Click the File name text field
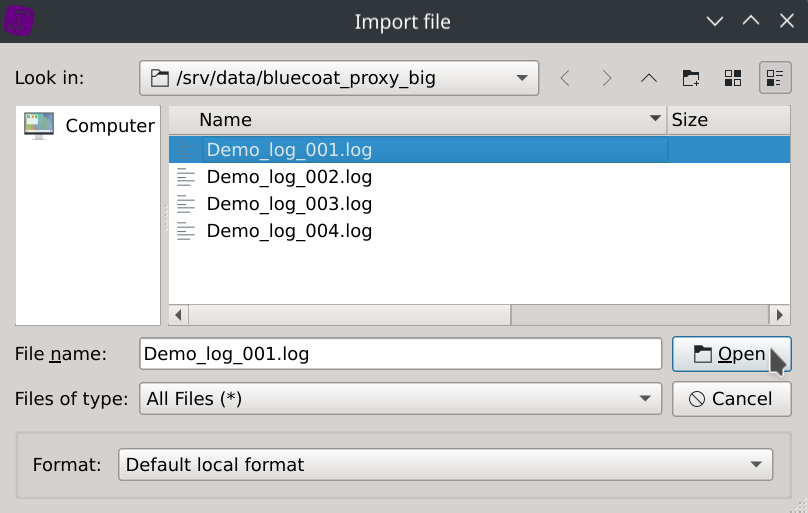808x513 pixels. (400, 354)
